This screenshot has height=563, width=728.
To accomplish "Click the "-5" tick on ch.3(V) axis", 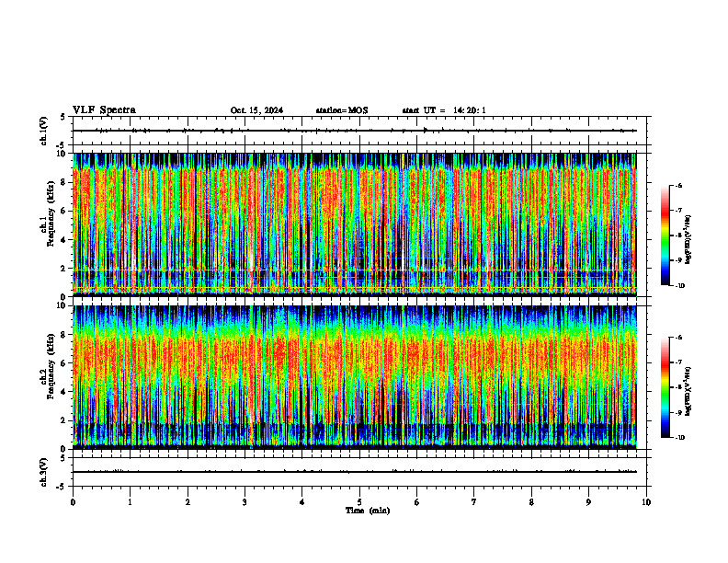I will [x=62, y=487].
